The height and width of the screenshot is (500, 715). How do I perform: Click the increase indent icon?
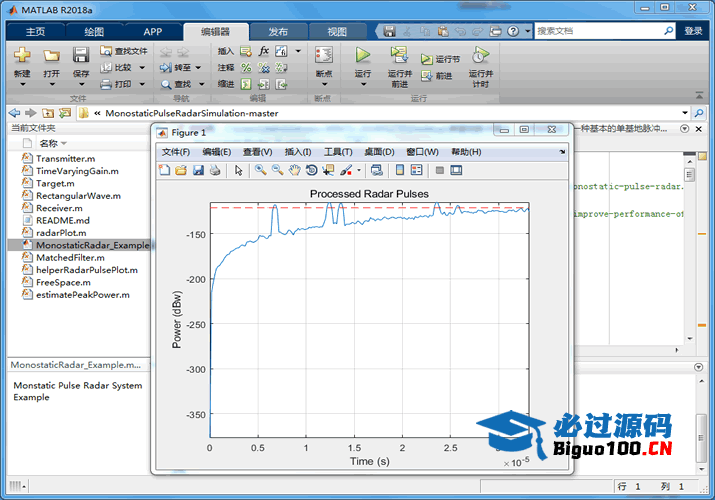point(264,84)
